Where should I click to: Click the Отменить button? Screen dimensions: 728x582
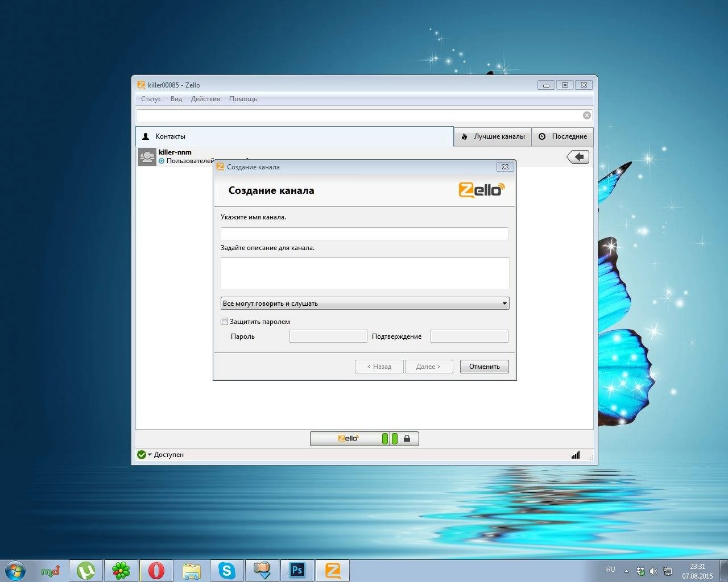tap(485, 367)
